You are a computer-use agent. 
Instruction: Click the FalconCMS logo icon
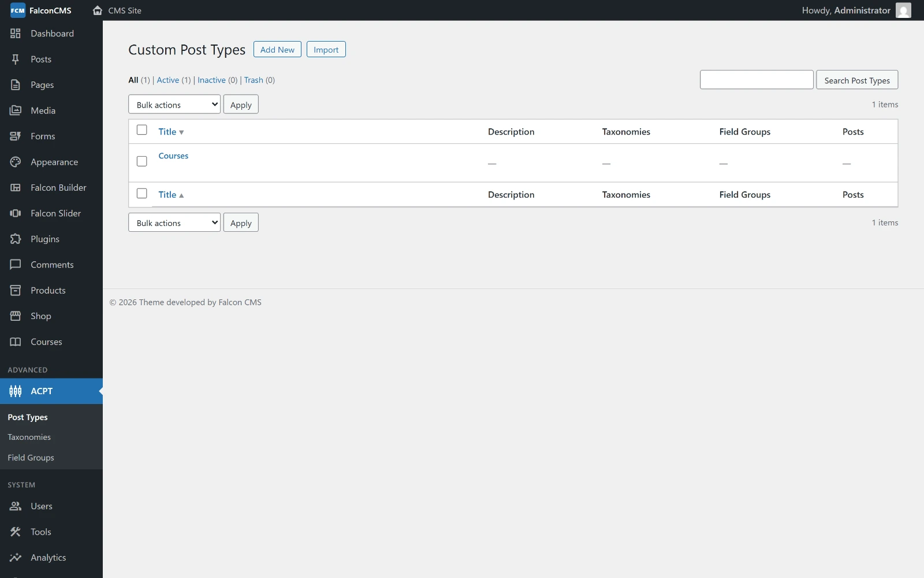[x=18, y=10]
